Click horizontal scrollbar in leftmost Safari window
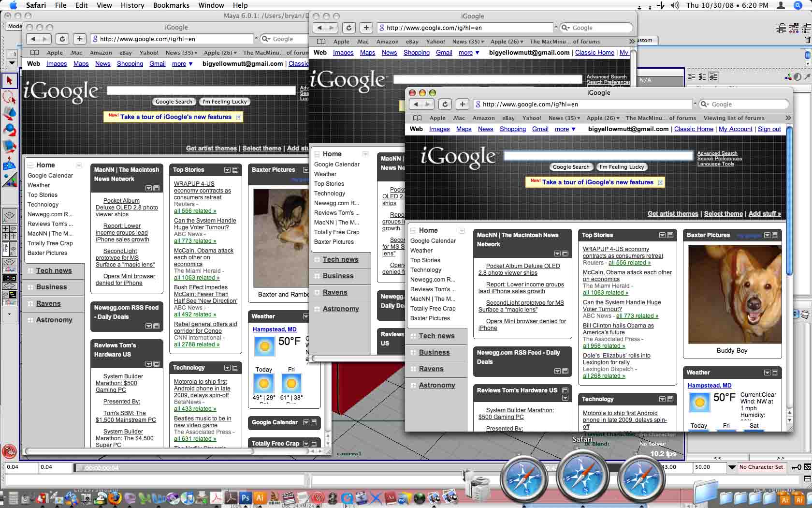The width and height of the screenshot is (812, 508). pyautogui.click(x=140, y=451)
